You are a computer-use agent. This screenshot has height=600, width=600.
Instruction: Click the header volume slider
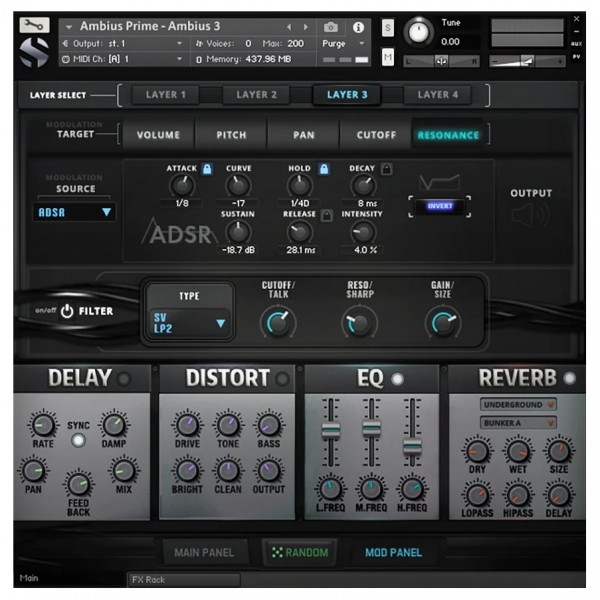(527, 61)
